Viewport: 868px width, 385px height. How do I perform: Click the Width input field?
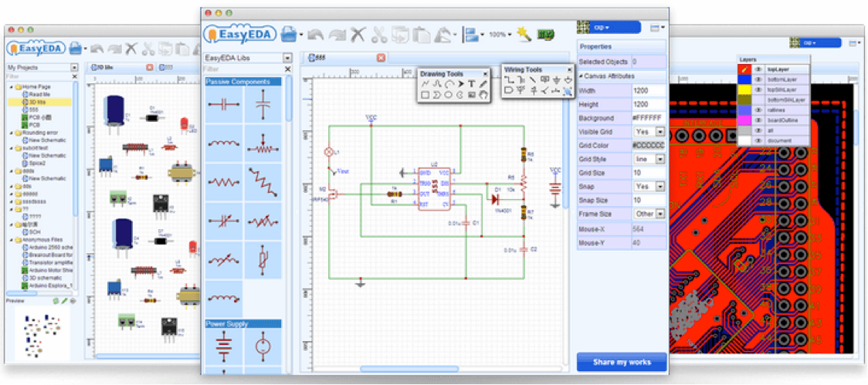648,90
